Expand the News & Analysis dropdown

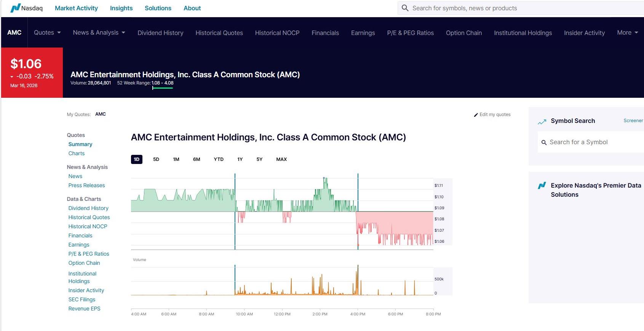[x=99, y=33]
